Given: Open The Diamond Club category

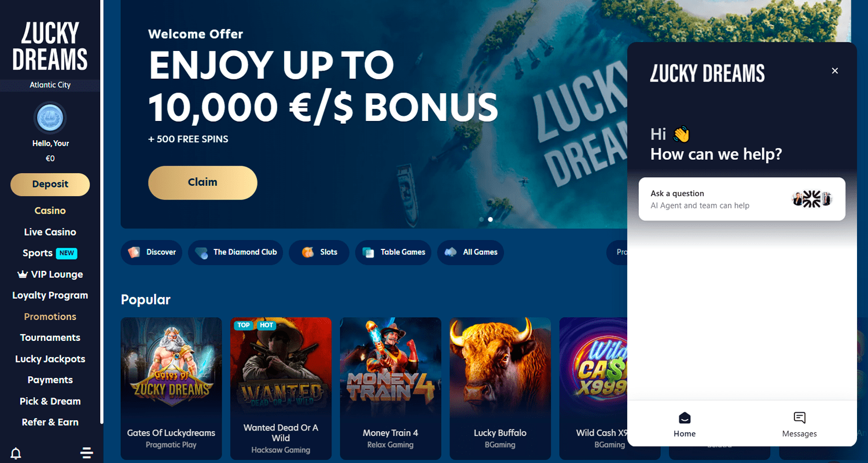Looking at the screenshot, I should [x=236, y=252].
